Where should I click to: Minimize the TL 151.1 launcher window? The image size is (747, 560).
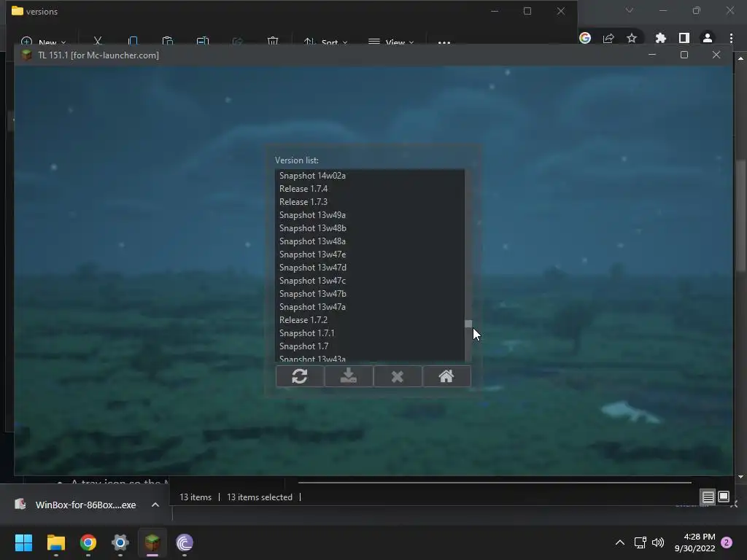(652, 55)
